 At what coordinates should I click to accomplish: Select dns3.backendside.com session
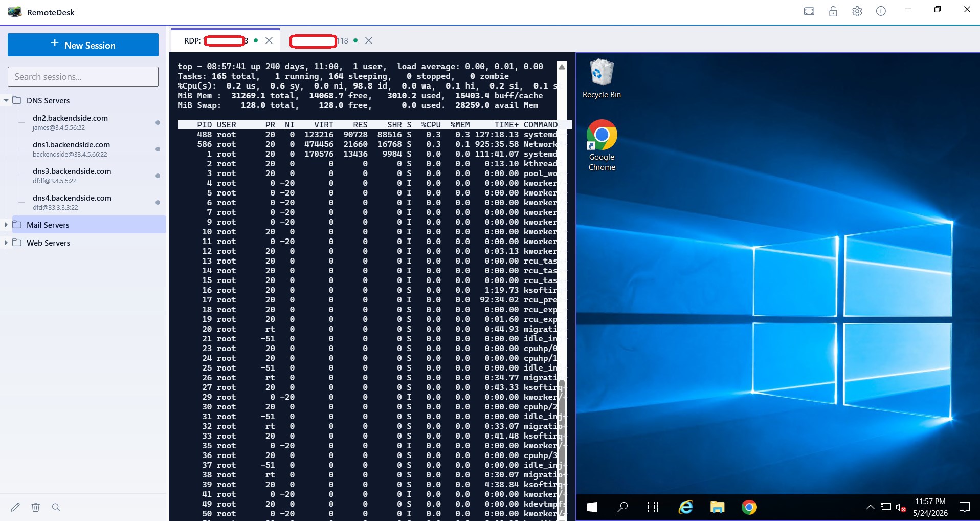coord(92,176)
